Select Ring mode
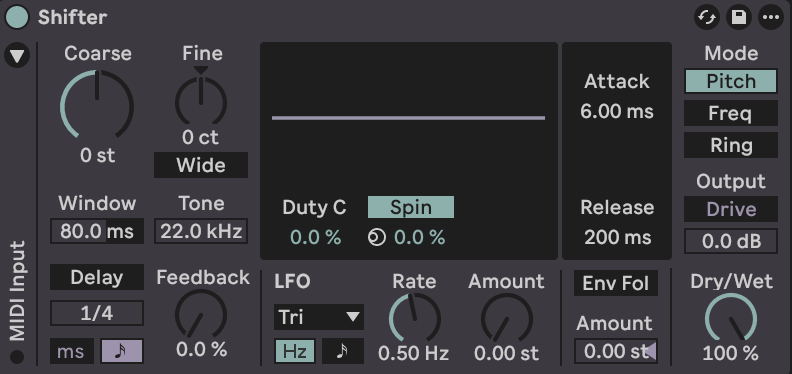 (x=731, y=146)
